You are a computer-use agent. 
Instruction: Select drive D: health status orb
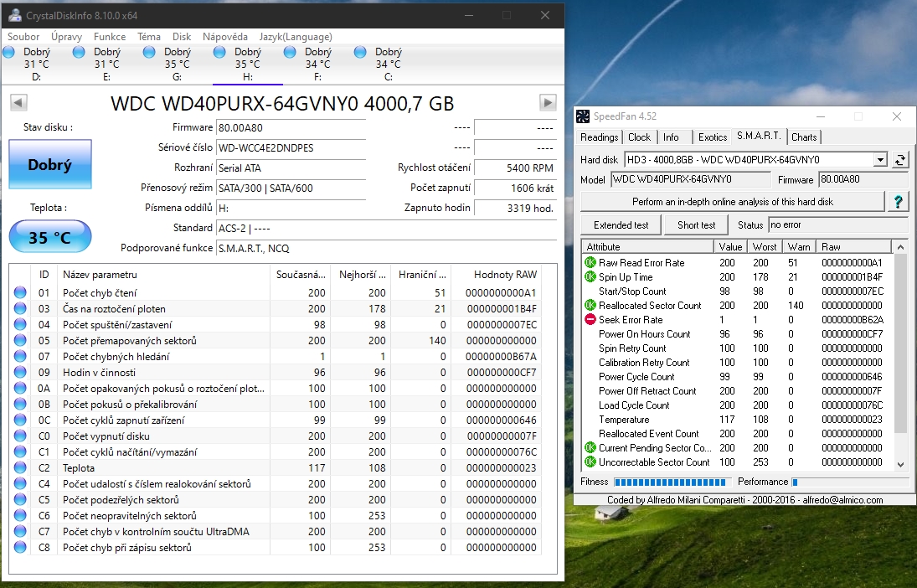9,53
